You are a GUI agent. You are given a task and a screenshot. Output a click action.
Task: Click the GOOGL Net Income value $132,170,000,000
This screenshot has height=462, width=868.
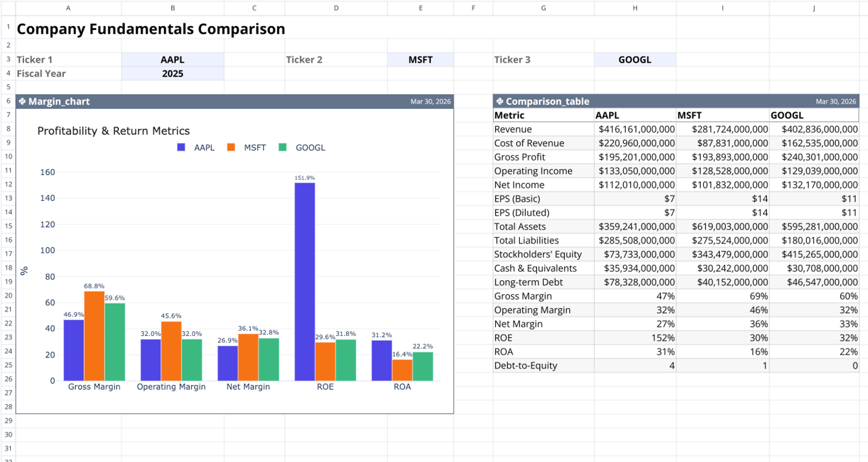coord(820,185)
